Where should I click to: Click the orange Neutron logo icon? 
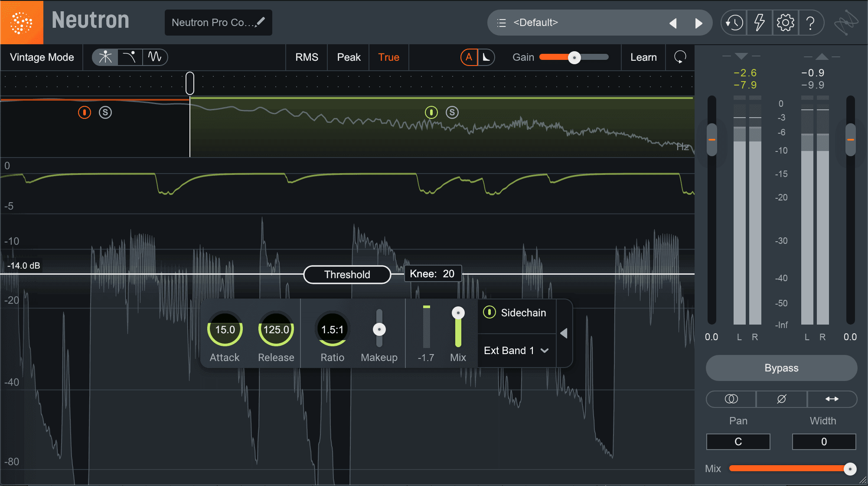[x=22, y=22]
